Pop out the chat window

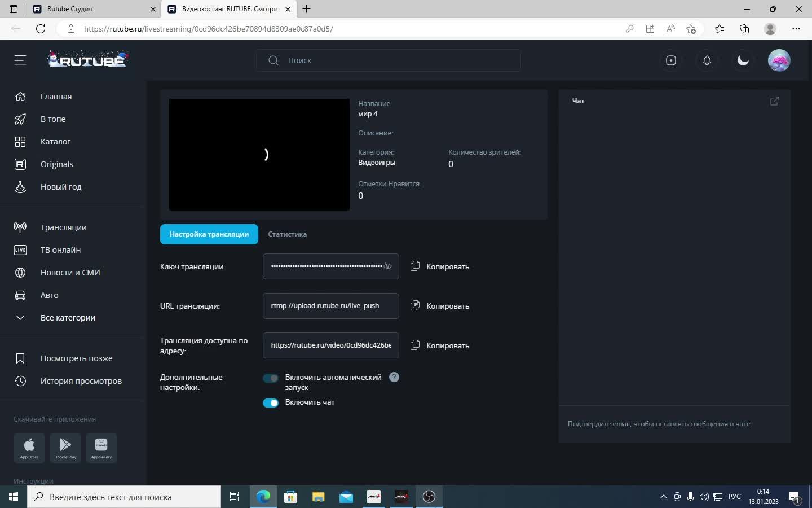pyautogui.click(x=775, y=101)
